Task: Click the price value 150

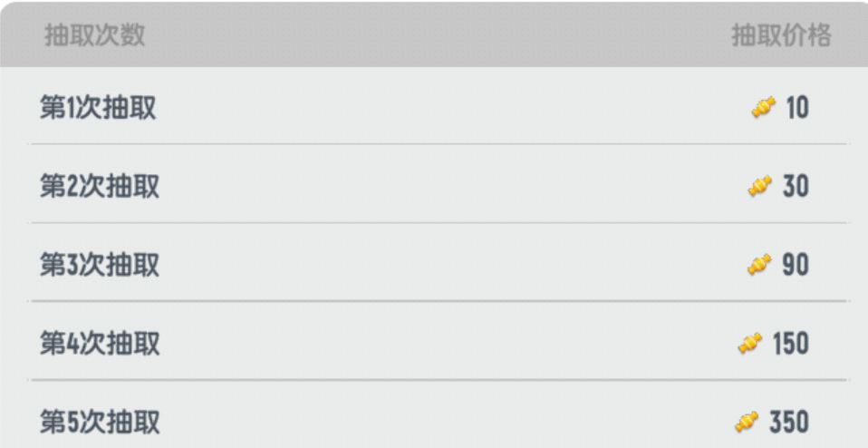Action: [791, 344]
